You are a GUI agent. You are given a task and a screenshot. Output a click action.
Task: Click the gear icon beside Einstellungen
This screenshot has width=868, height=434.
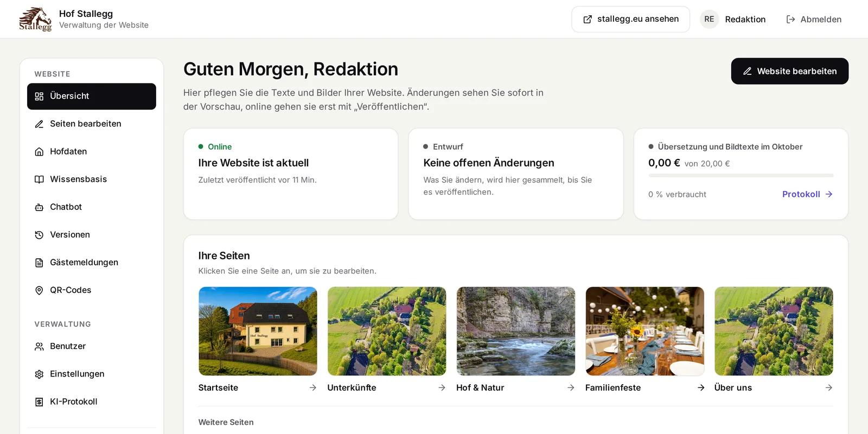click(39, 374)
